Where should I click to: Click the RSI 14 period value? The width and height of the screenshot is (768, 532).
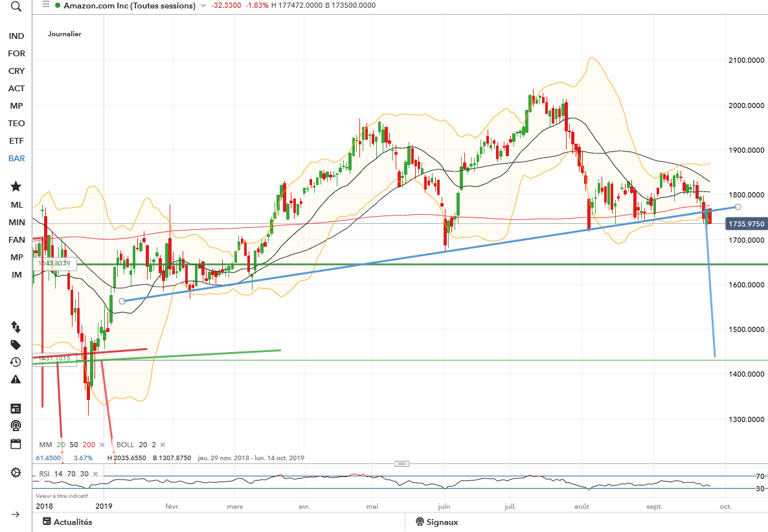click(58, 474)
